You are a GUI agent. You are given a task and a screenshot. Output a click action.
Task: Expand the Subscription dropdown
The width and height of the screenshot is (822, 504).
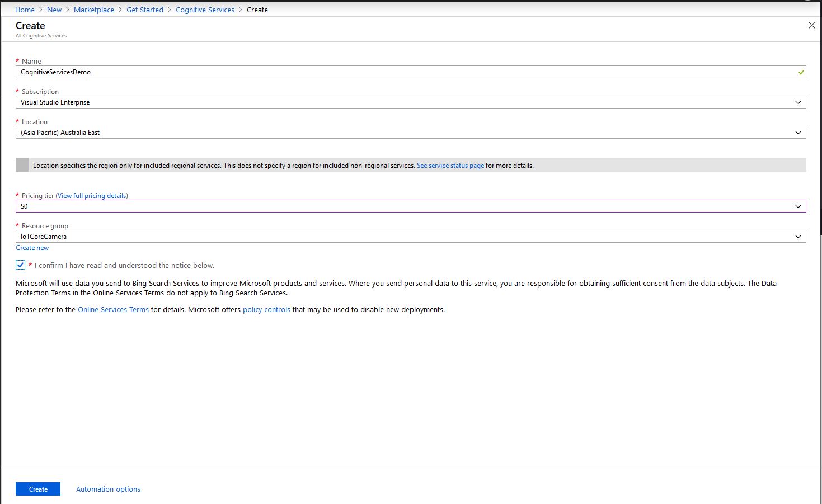[x=798, y=102]
